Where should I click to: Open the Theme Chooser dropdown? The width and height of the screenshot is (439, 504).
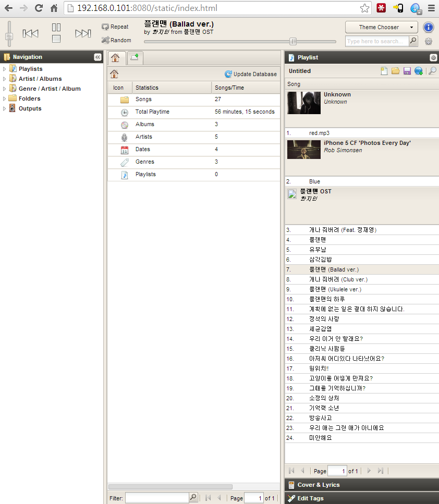coord(381,27)
